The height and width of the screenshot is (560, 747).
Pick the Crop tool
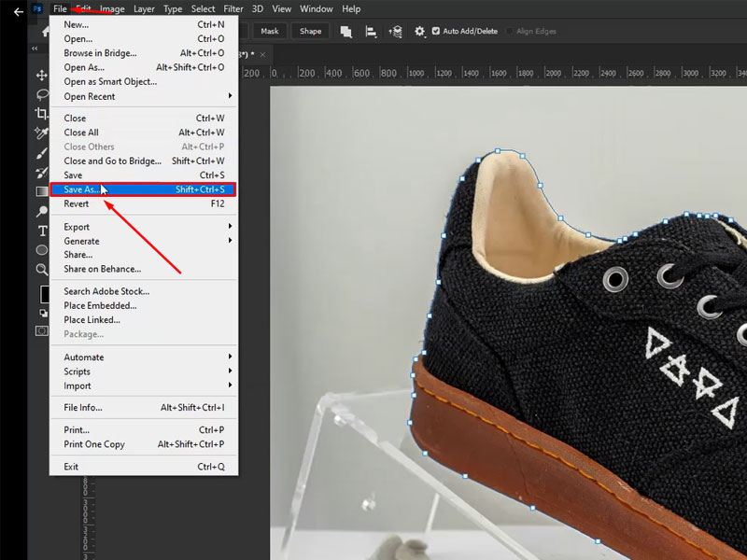coord(42,114)
